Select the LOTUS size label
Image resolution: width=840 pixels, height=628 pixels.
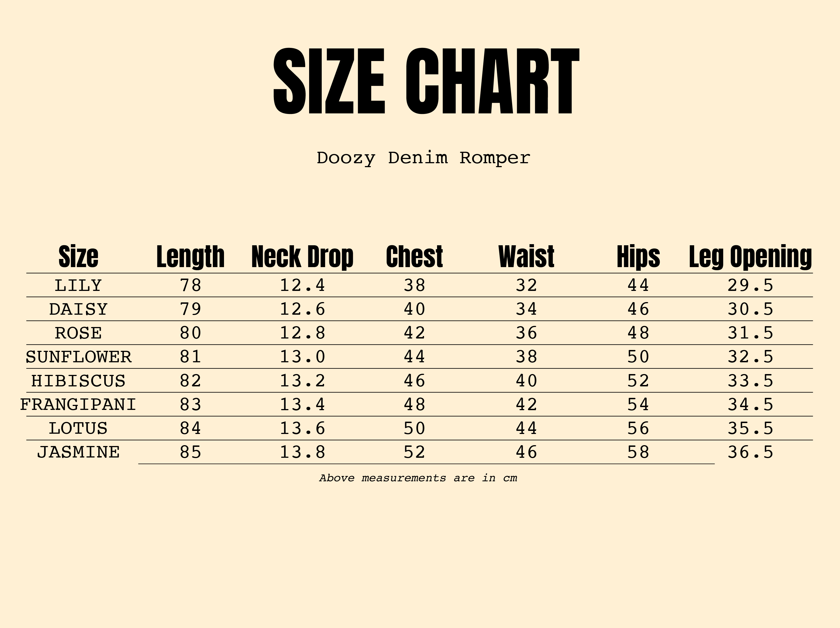78,429
